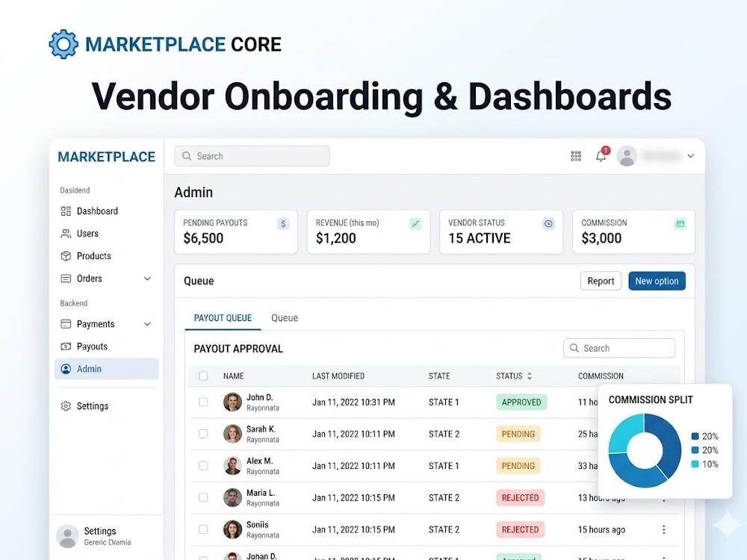Click the '15 hours ago' cell
This screenshot has width=747, height=560.
pos(601,529)
